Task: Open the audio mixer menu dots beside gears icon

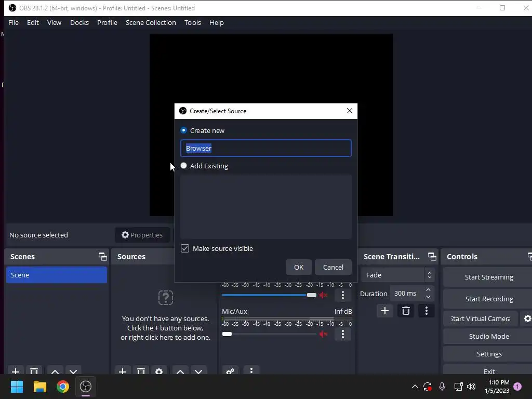Action: [x=251, y=370]
